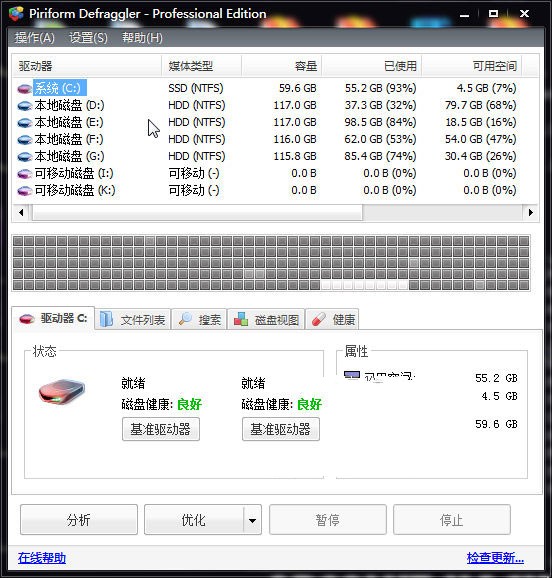Sort by the 可用空间 column header
This screenshot has height=578, width=552.
point(472,66)
